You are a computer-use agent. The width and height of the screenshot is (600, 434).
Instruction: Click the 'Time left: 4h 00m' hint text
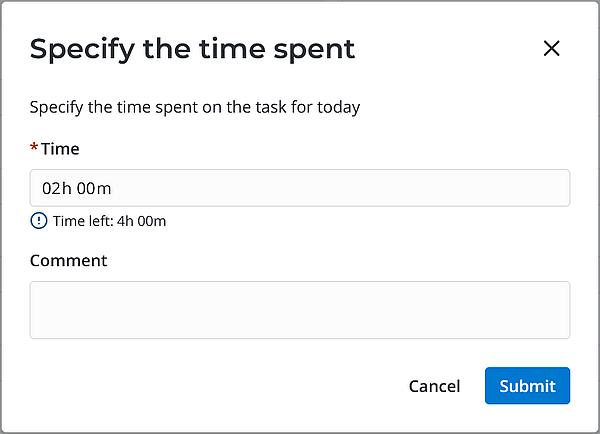pos(109,221)
